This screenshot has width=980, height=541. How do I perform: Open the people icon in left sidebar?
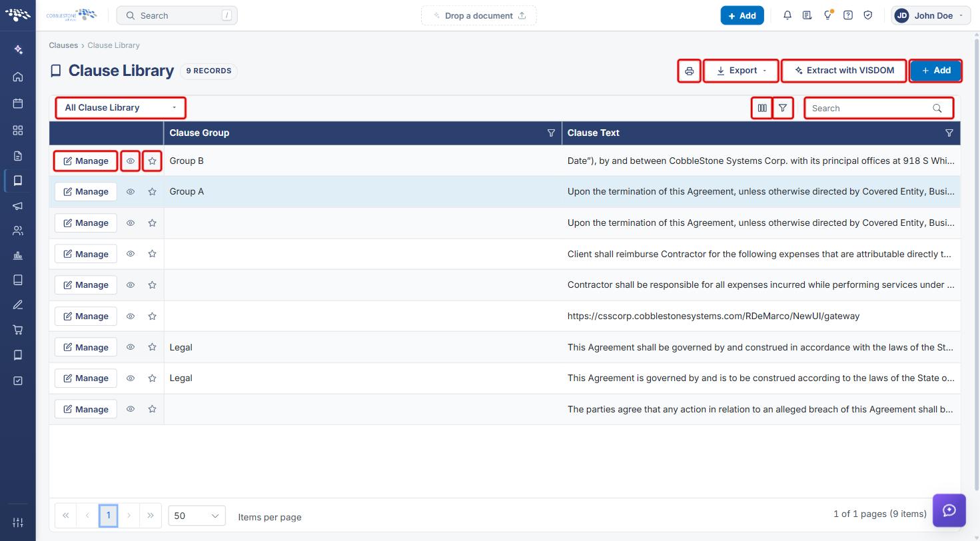18,231
